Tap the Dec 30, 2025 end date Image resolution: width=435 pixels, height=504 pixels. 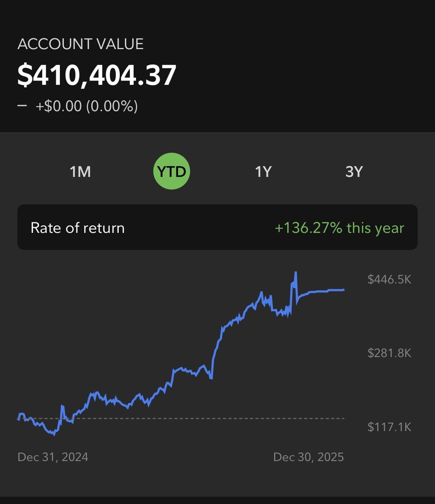point(308,457)
